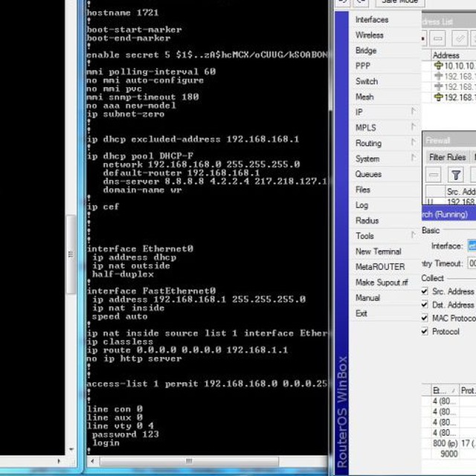
Task: Click the yellow icon of the enabled 192.168 address
Action: tap(438, 97)
